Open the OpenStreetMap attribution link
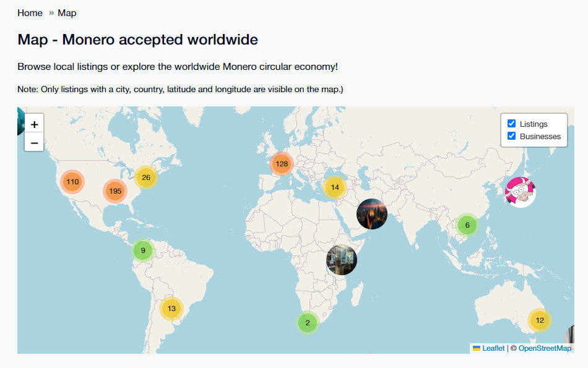Image resolution: width=588 pixels, height=368 pixels. click(545, 348)
